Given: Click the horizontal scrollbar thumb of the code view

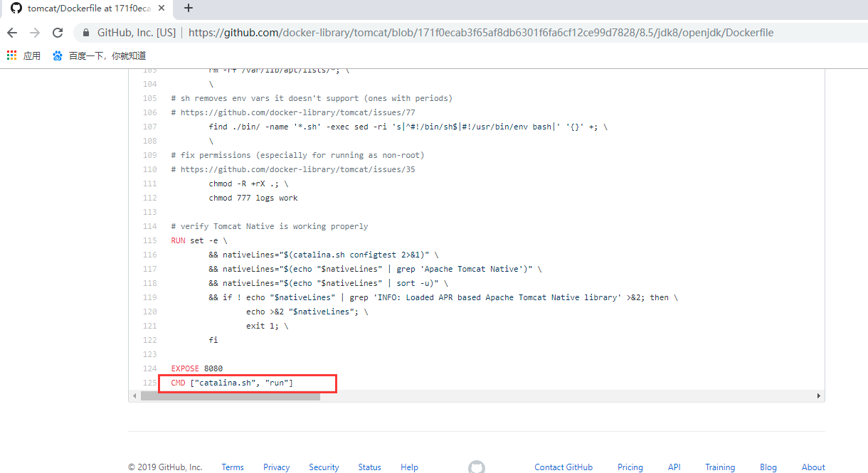Looking at the screenshot, I should 231,396.
